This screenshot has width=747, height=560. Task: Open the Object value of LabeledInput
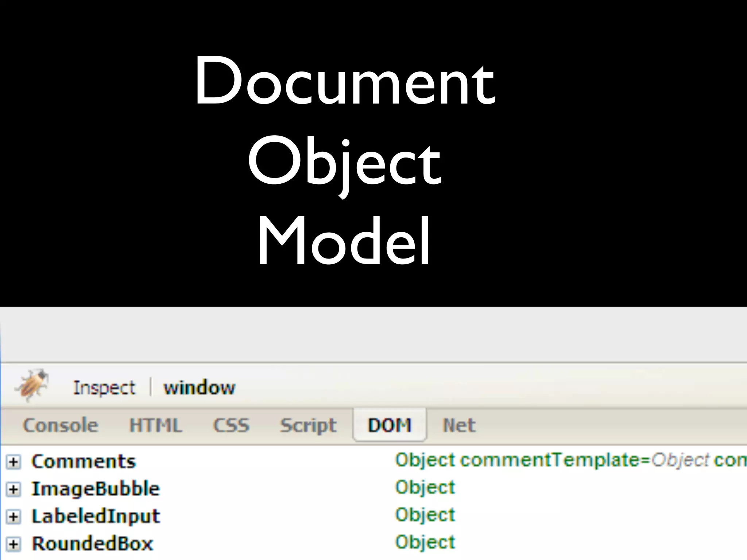pos(425,515)
